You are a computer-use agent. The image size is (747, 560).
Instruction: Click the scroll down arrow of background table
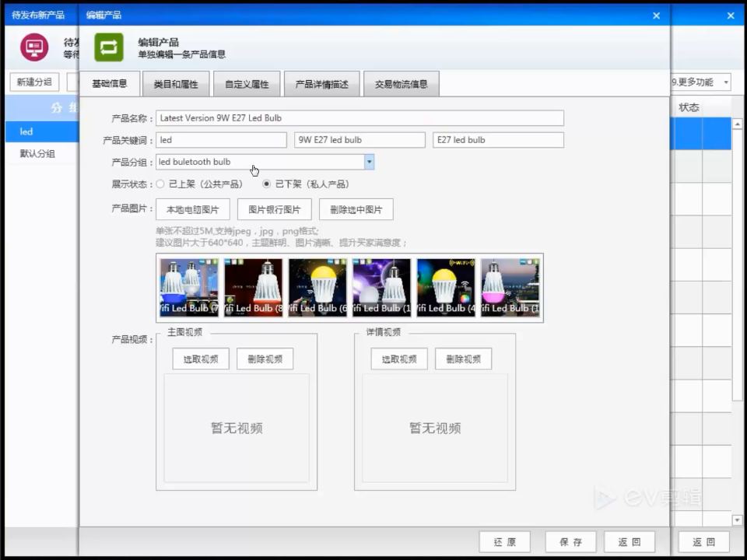pyautogui.click(x=737, y=520)
